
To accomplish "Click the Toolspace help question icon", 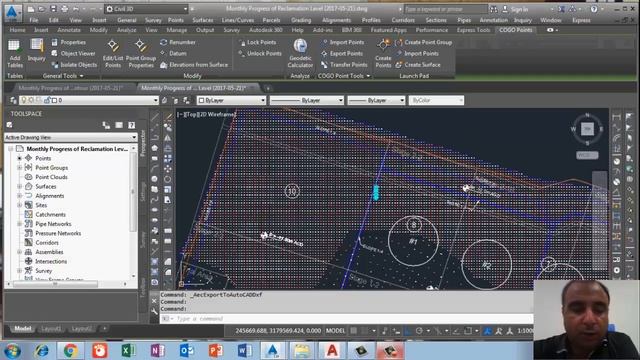I will point(131,125).
